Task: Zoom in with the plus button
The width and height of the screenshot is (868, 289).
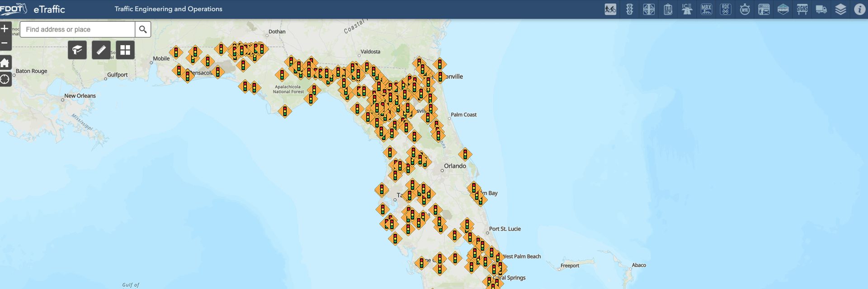Action: point(5,29)
